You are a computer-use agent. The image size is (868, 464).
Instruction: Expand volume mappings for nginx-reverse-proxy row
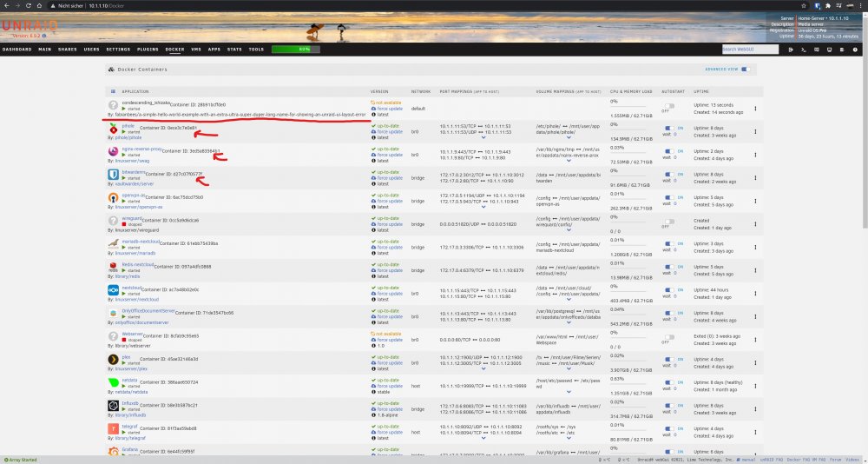point(569,161)
